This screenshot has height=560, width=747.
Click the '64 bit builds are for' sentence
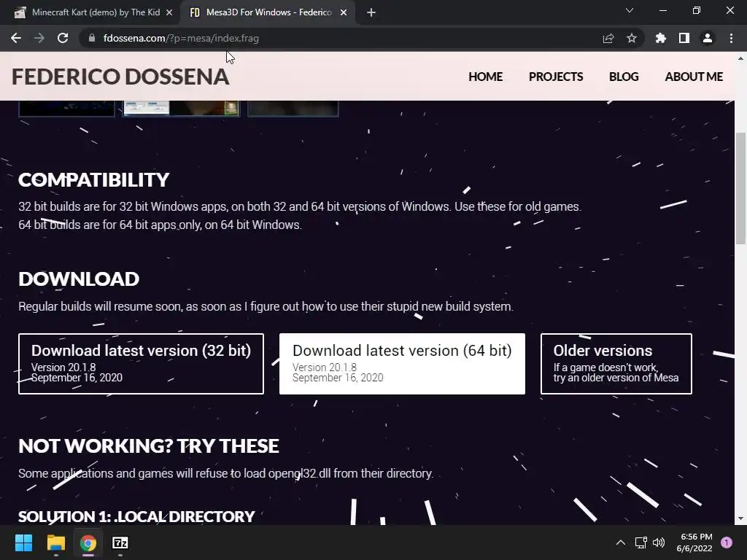pos(160,225)
